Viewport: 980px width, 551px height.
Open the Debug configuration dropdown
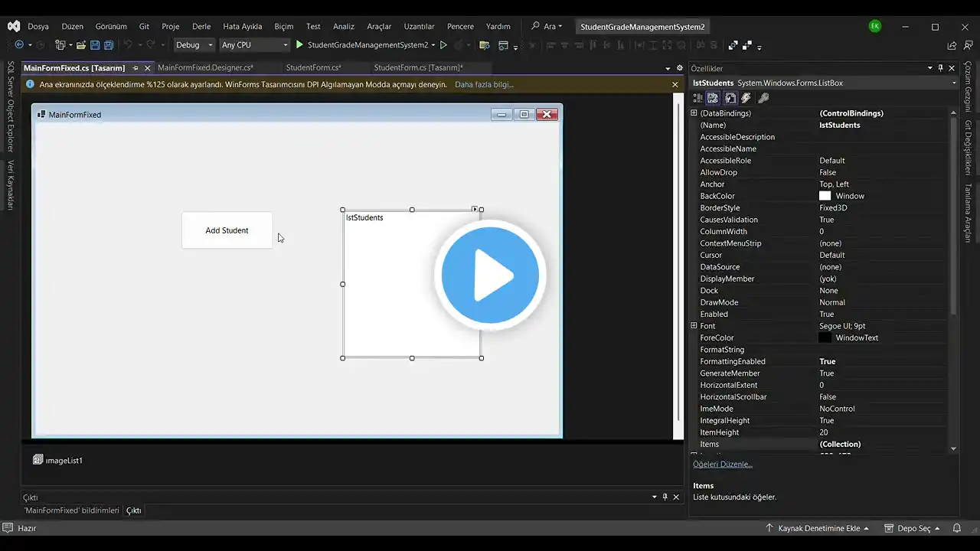coord(194,45)
